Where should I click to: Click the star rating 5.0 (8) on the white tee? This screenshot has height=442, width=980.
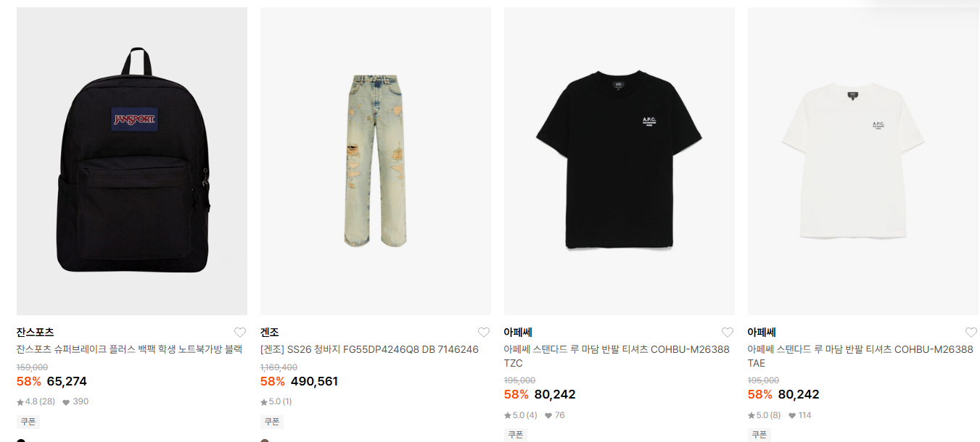(765, 415)
